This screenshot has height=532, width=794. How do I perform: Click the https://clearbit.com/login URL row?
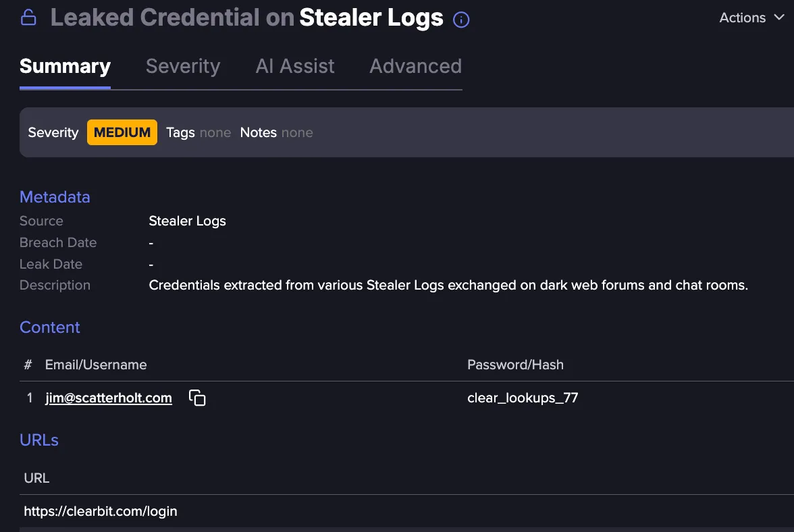tap(406, 511)
